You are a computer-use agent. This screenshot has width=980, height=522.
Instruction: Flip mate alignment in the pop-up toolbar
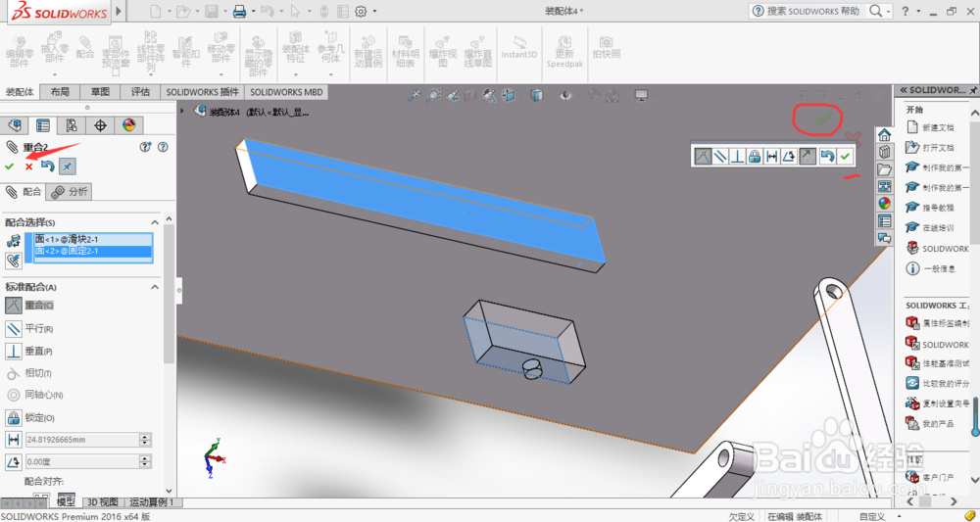click(808, 156)
